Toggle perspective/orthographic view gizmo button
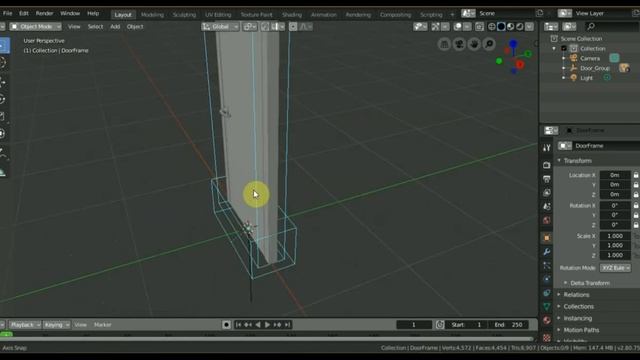Screen dimensions: 640x360 tap(444, 44)
